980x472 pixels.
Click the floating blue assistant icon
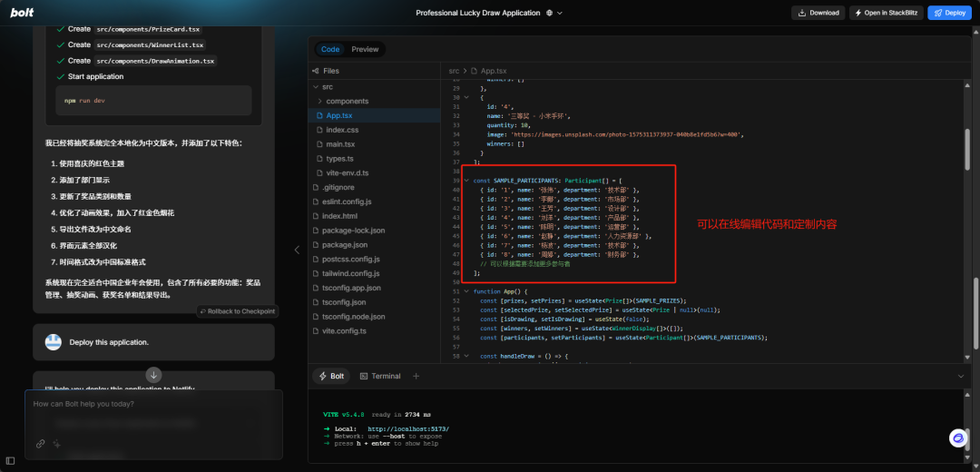(x=957, y=438)
